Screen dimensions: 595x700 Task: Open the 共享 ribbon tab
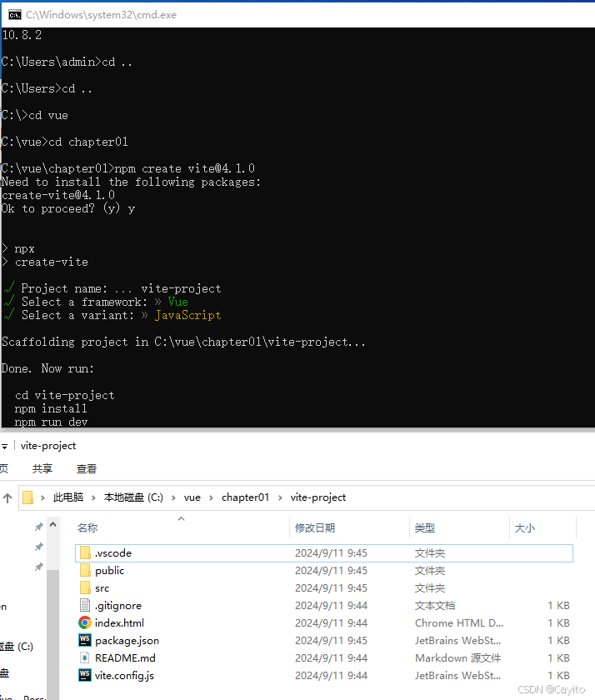tap(42, 468)
